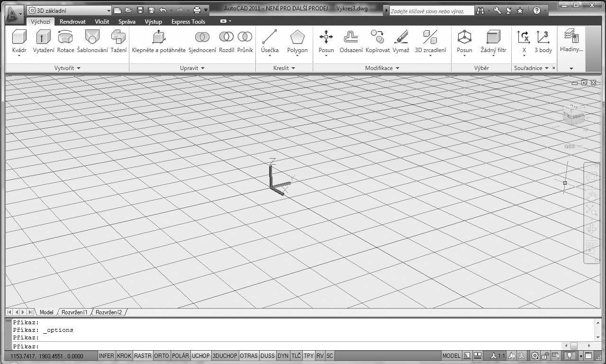Click the Žádný filtr selection filter
The image size is (606, 364).
493,42
